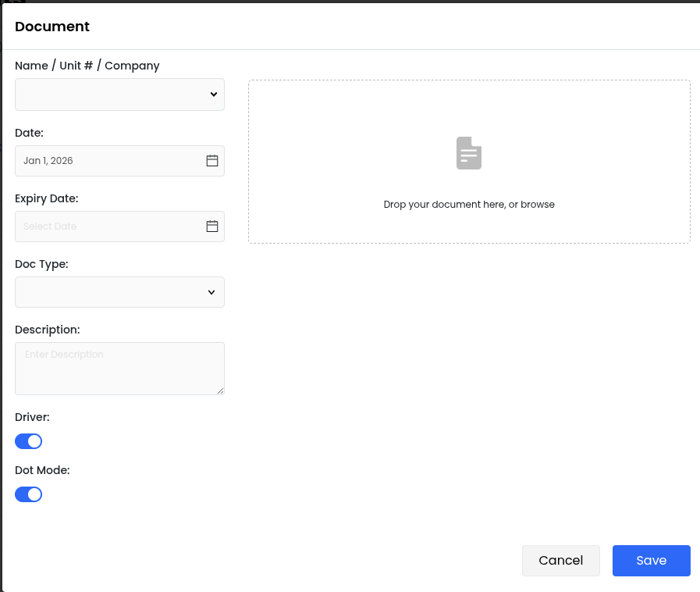Open the Doc Type dropdown
Viewport: 700px width, 592px height.
pos(119,292)
